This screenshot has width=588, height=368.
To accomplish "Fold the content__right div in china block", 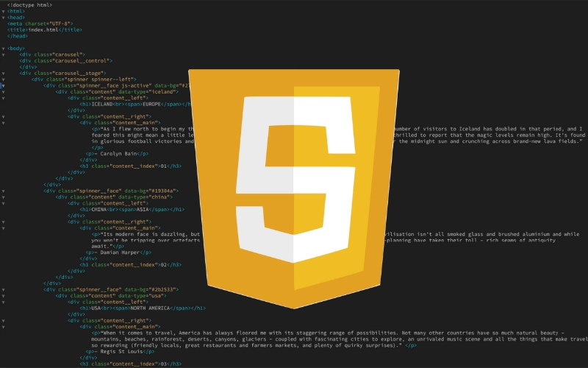I will click(x=4, y=222).
